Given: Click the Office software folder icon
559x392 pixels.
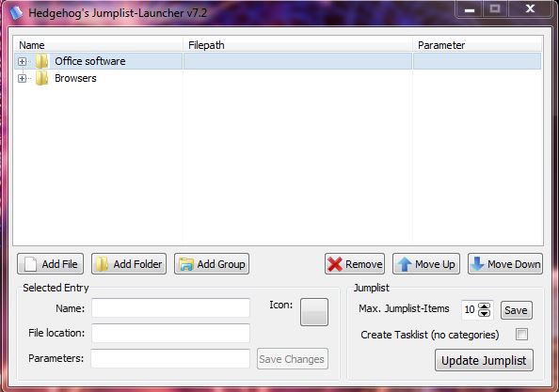Looking at the screenshot, I should coord(42,61).
